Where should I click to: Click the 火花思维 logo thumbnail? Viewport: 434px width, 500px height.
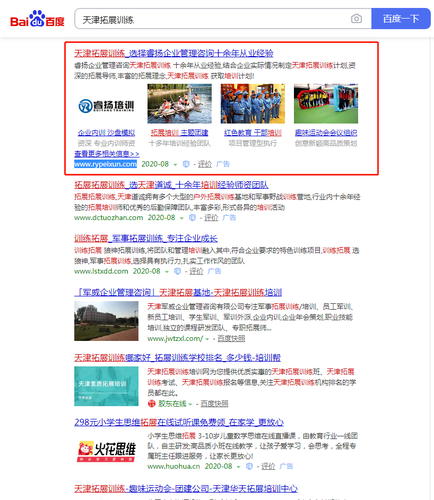(106, 451)
